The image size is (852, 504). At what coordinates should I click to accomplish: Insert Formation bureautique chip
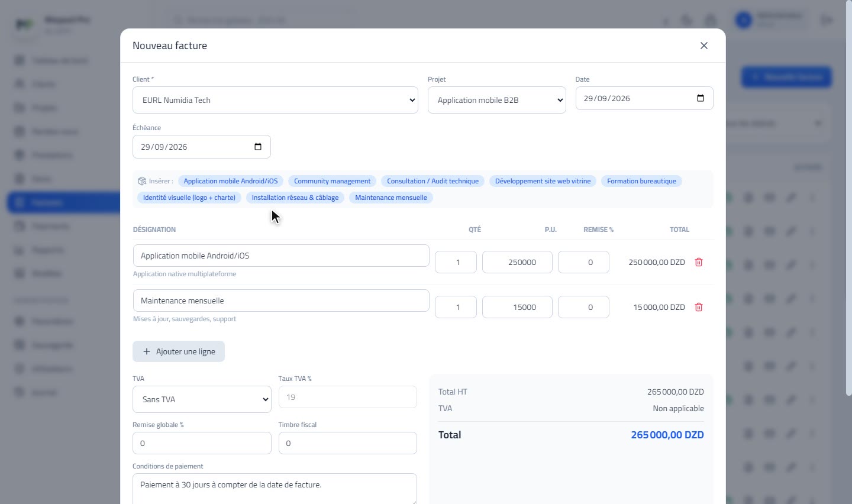tap(641, 181)
